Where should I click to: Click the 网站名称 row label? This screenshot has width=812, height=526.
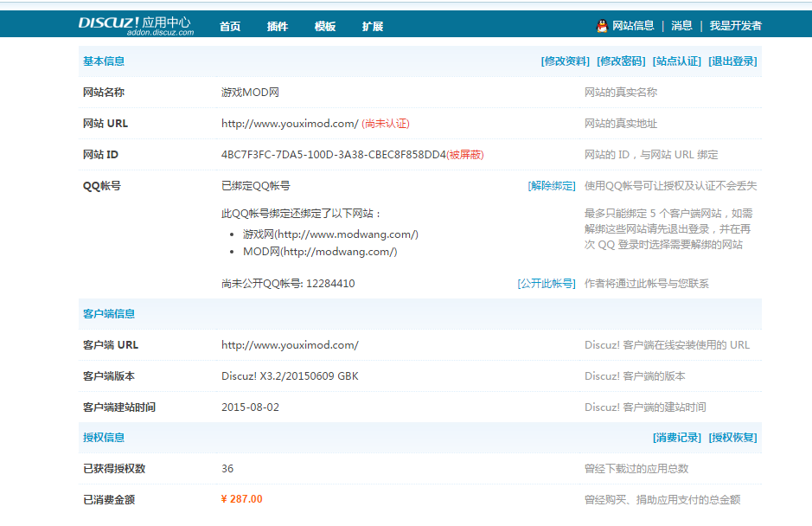(104, 93)
